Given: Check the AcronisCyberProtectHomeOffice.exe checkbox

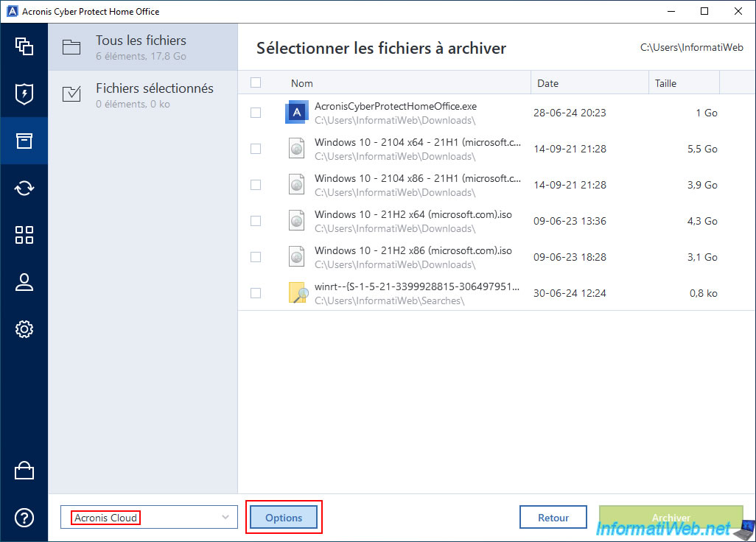Looking at the screenshot, I should pos(256,113).
